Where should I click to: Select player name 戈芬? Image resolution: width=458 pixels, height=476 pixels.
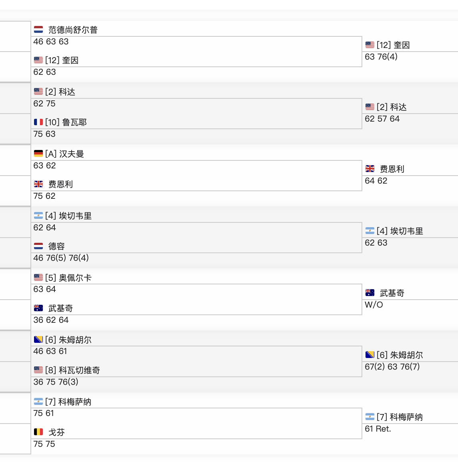(56, 432)
